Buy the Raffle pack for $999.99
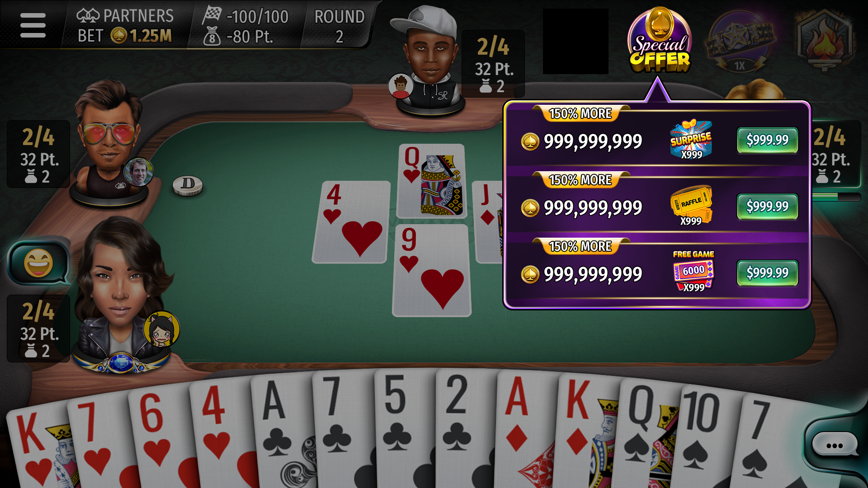This screenshot has width=868, height=488. tap(767, 206)
